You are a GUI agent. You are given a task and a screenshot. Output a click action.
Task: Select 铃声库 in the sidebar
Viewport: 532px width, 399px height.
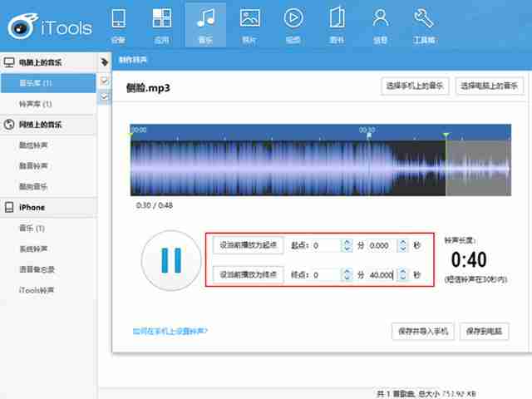coord(36,104)
